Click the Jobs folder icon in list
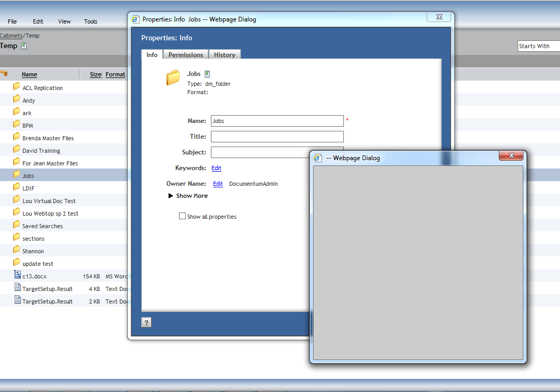560x392 pixels. 16,174
